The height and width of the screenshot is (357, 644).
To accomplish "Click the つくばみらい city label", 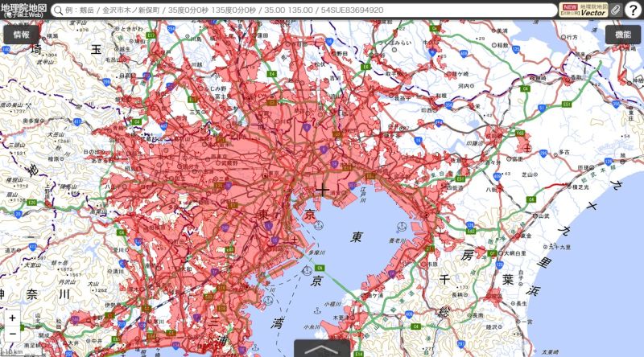I will pos(394,43).
